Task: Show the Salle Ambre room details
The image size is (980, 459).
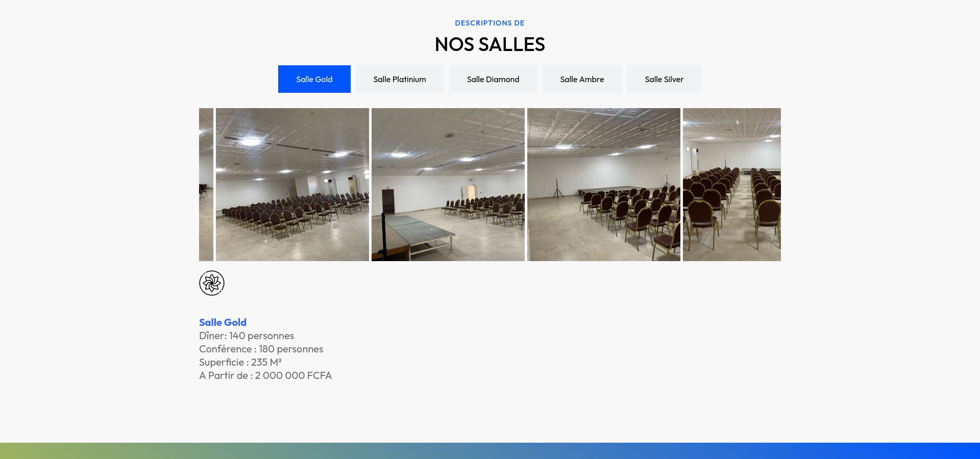Action: [582, 79]
